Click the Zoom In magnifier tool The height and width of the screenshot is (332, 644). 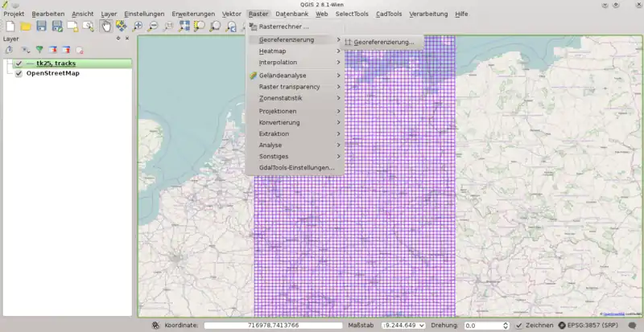point(138,27)
